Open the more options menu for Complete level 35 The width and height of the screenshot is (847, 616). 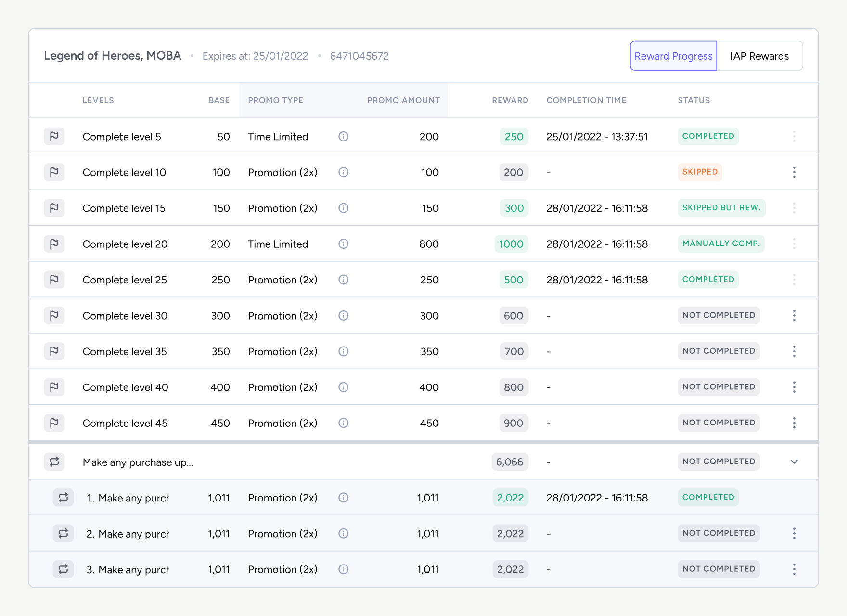pos(794,351)
